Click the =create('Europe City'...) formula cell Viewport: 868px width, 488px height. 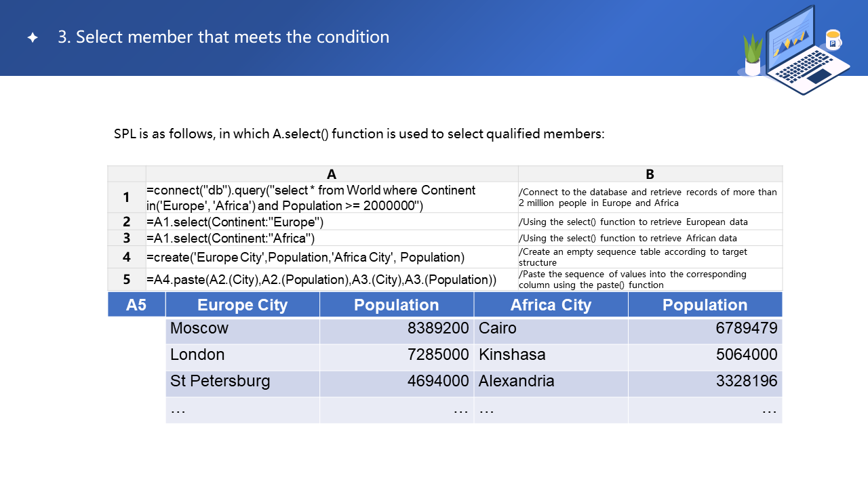click(x=332, y=257)
